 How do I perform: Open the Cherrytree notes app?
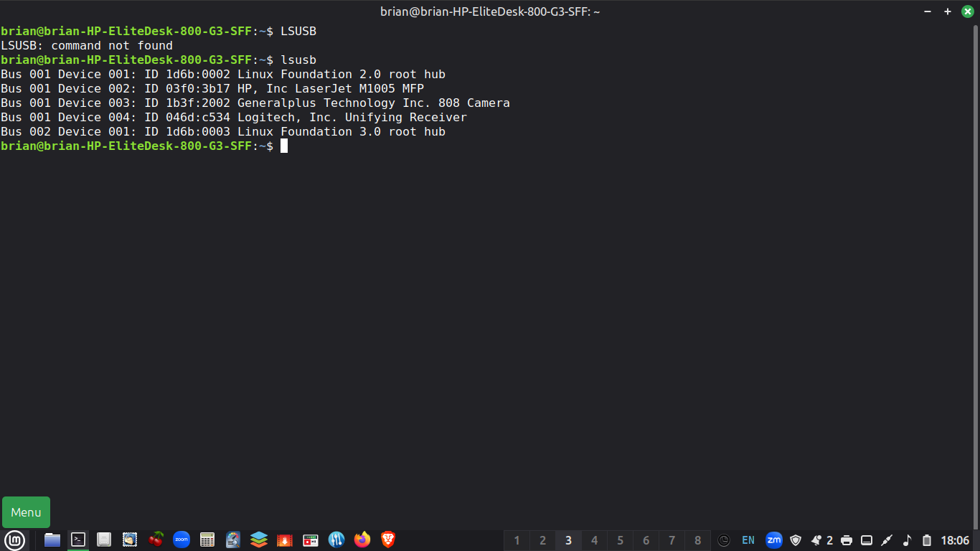coord(156,540)
